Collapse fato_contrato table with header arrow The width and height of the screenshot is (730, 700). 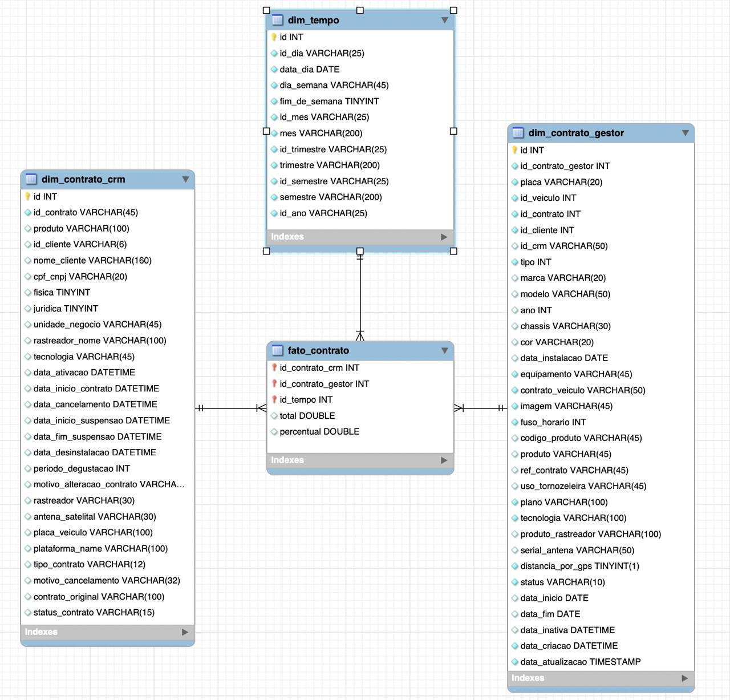coord(444,350)
